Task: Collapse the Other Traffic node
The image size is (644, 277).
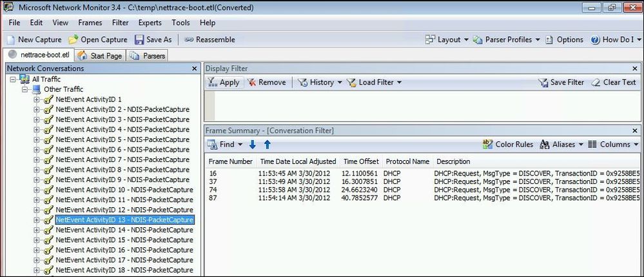Action: pyautogui.click(x=24, y=89)
